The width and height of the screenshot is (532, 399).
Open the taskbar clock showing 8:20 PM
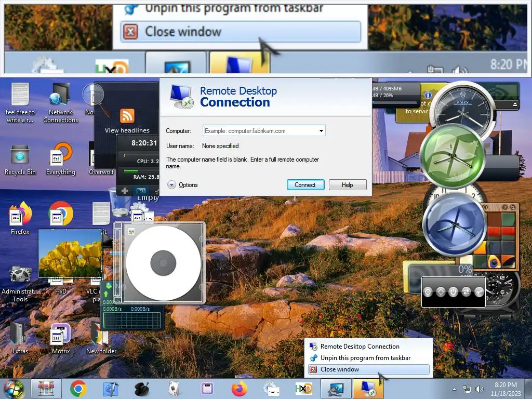coord(506,389)
